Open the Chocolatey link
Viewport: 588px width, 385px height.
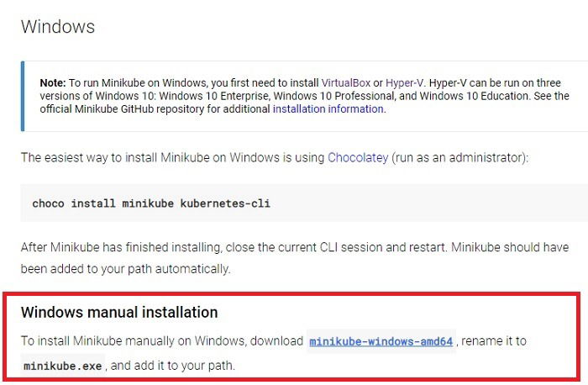point(358,157)
